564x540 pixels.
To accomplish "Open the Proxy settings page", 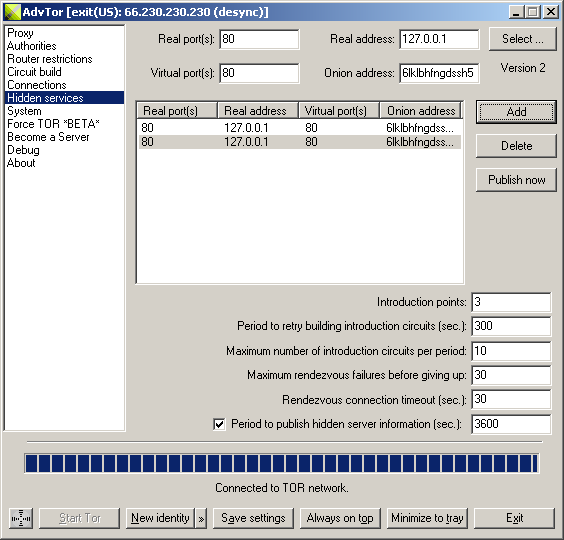I will click(21, 33).
